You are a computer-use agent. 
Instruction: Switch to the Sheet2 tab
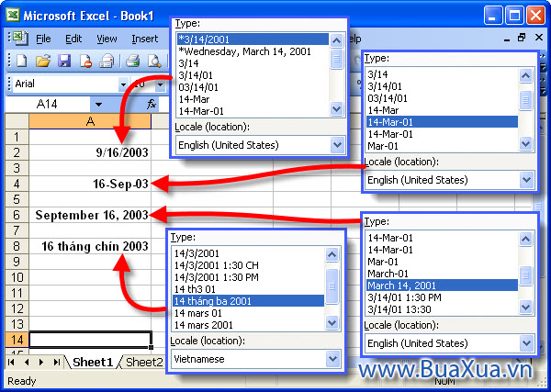click(x=144, y=362)
